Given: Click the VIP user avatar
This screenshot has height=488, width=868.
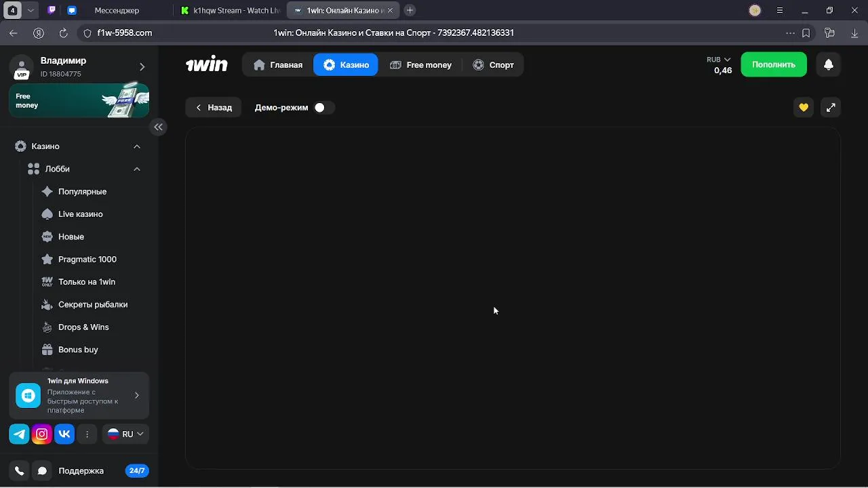Looking at the screenshot, I should (22, 67).
